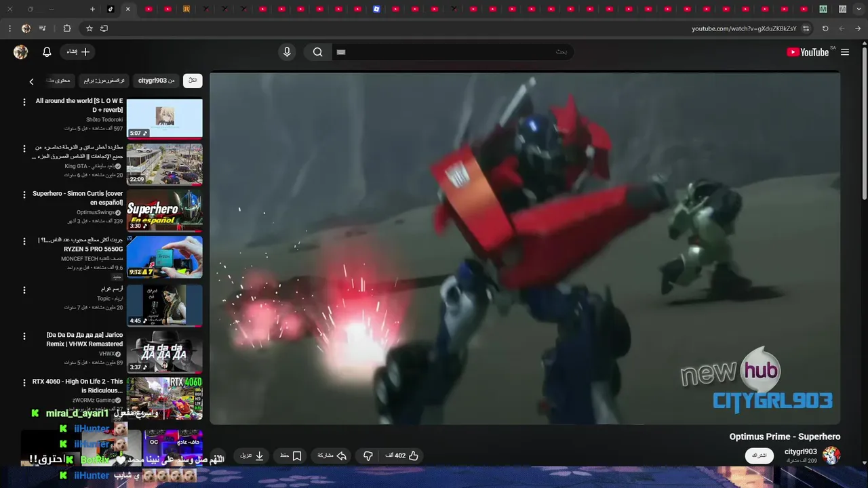Open the browser three-dot menu
The height and width of the screenshot is (488, 868).
(x=9, y=28)
